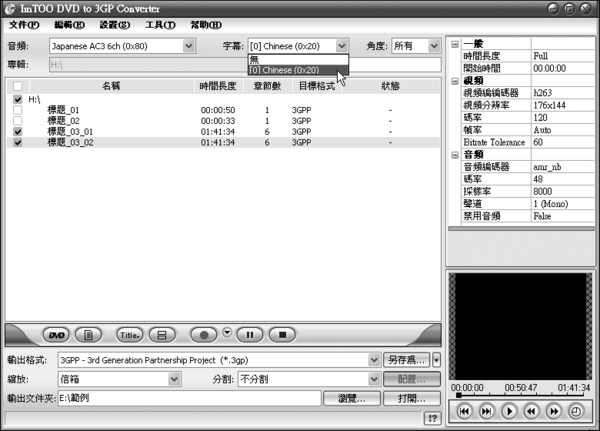Screen dimensions: 600x431
Task: Open the small arrow next to record button
Action: pos(227,332)
